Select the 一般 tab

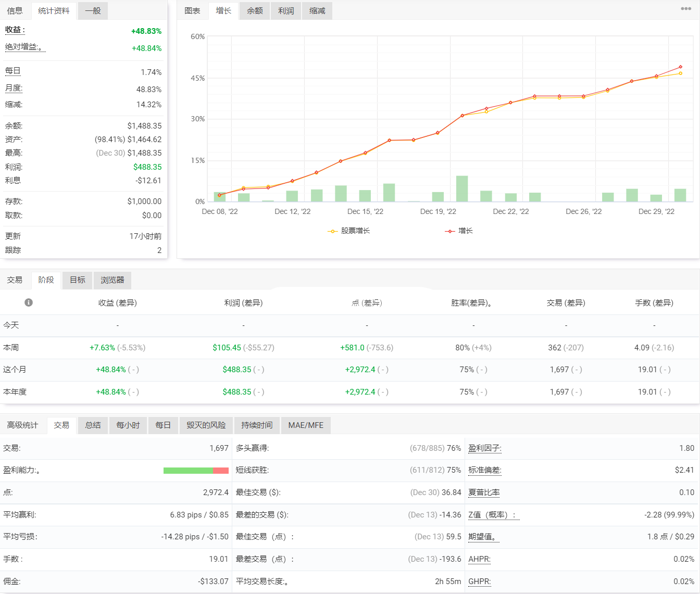[93, 11]
